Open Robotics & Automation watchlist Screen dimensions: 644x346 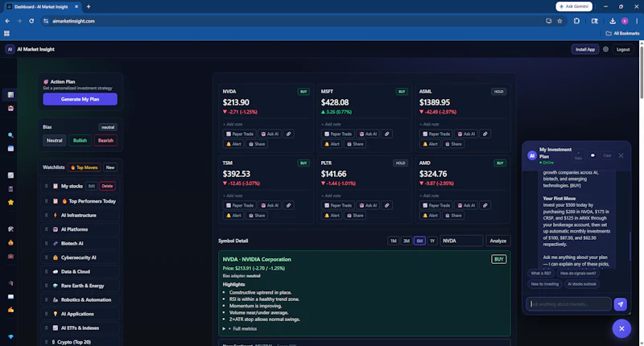[x=80, y=299]
